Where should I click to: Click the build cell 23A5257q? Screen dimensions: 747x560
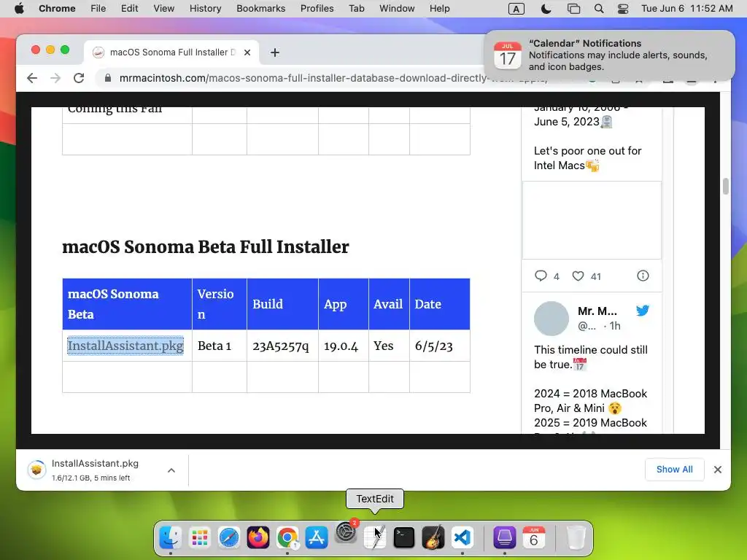click(x=281, y=346)
